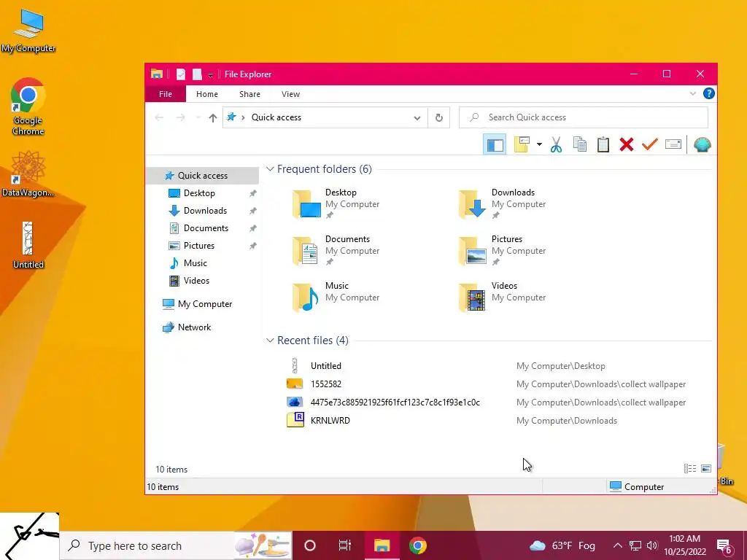Select Quick access in navigation pane
This screenshot has height=560, width=747.
[203, 176]
